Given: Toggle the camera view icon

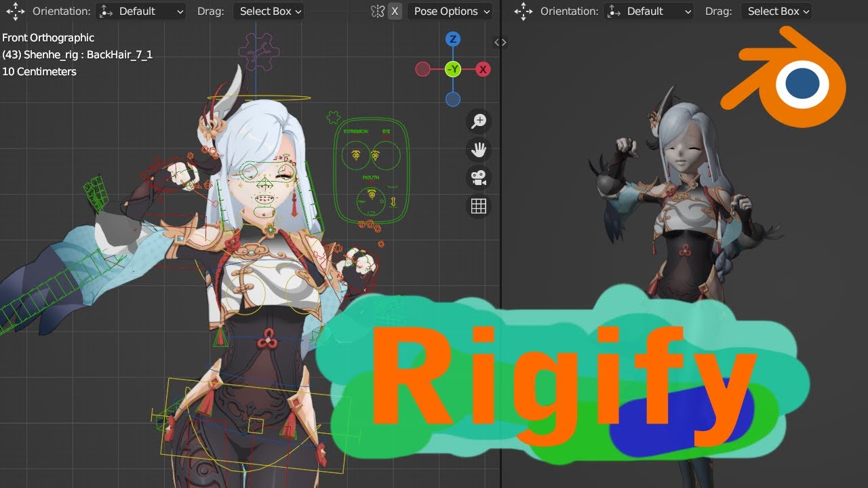Looking at the screenshot, I should (479, 178).
